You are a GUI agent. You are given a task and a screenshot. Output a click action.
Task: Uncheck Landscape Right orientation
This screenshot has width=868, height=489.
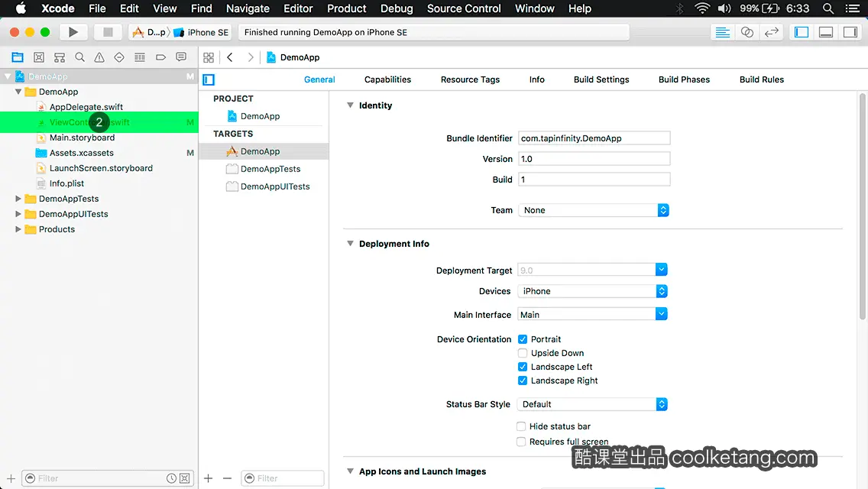pos(523,381)
